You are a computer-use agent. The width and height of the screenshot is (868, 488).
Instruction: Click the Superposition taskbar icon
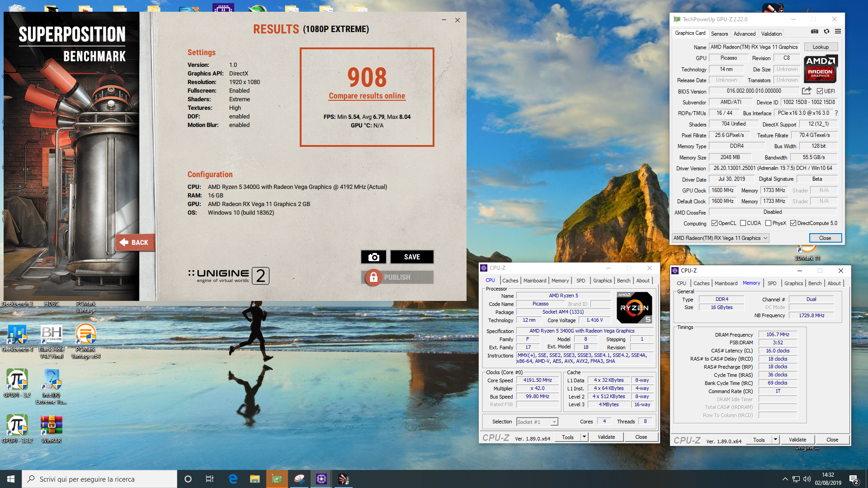click(x=344, y=479)
